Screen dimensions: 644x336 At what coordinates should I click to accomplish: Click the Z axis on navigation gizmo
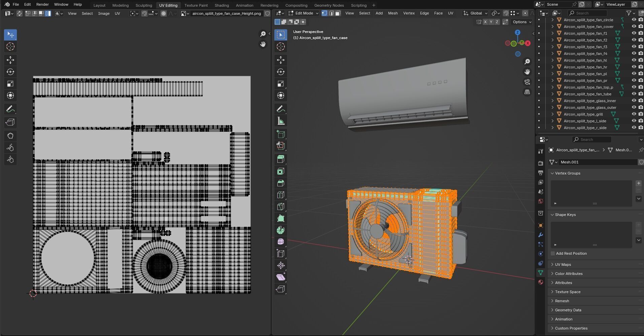tap(517, 32)
